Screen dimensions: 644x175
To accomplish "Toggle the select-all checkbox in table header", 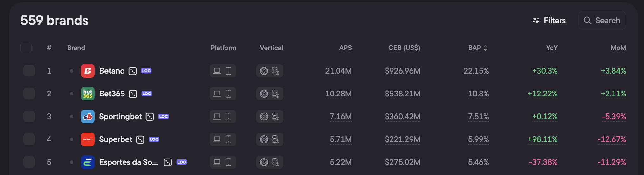I will pos(26,48).
